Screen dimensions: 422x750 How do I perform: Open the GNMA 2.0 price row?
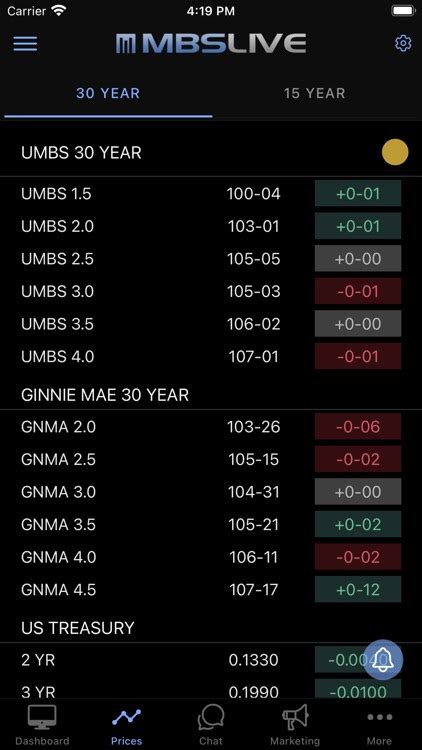coord(211,427)
